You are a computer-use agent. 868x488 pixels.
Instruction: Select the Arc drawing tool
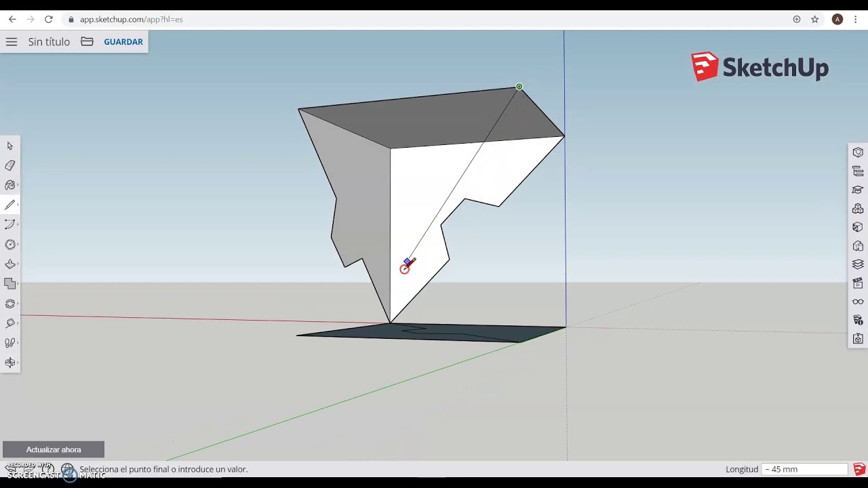[x=9, y=224]
